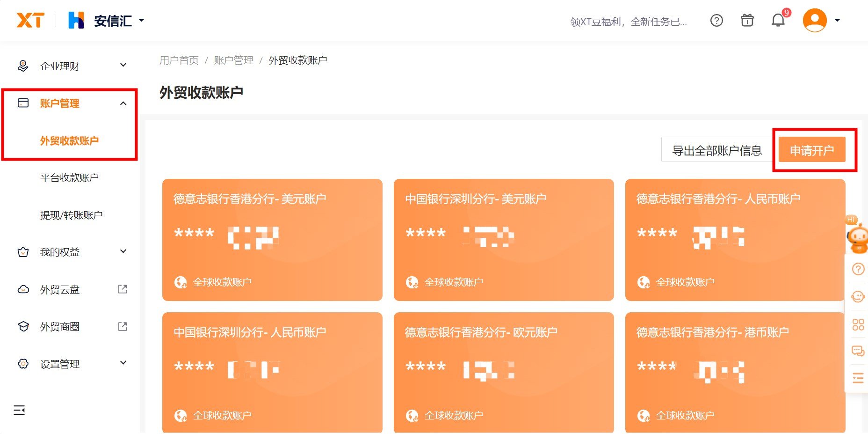The width and height of the screenshot is (868, 434).
Task: Click 全球收款账户 on 德意志银行香港分行-美元账户 card
Action: coord(223,282)
